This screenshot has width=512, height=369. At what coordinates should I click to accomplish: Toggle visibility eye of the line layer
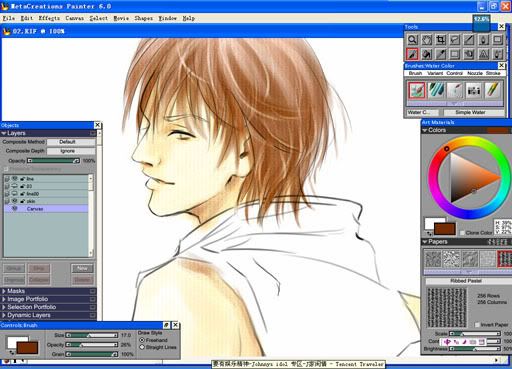click(15, 179)
